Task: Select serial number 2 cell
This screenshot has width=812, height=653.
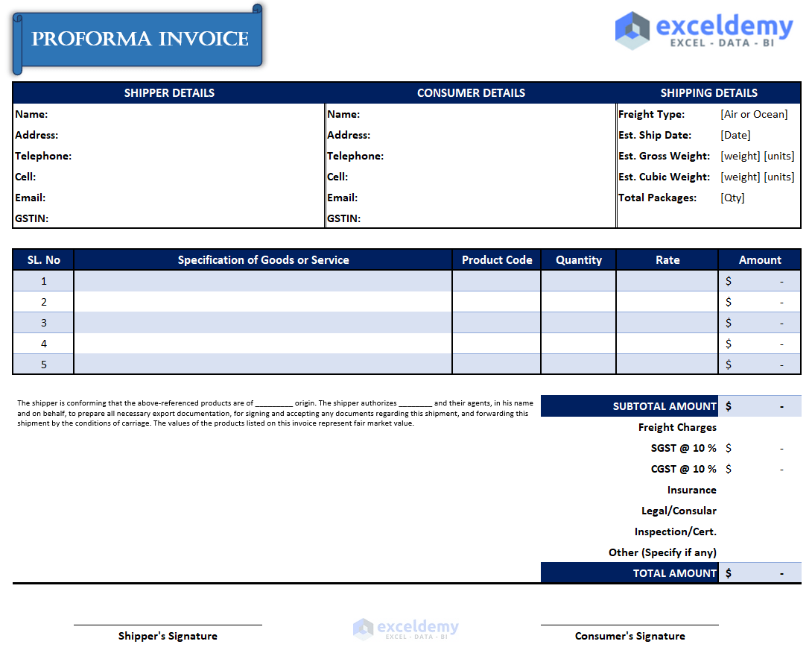Action: tap(43, 302)
